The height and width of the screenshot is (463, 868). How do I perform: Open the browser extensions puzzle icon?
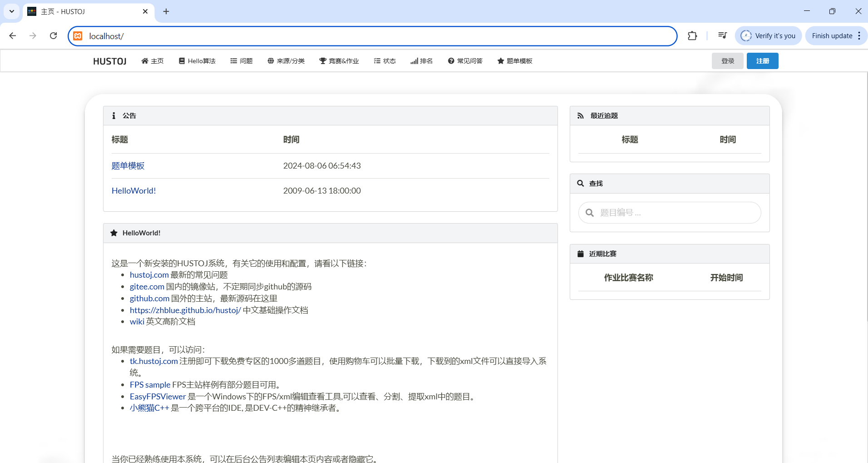pos(692,36)
